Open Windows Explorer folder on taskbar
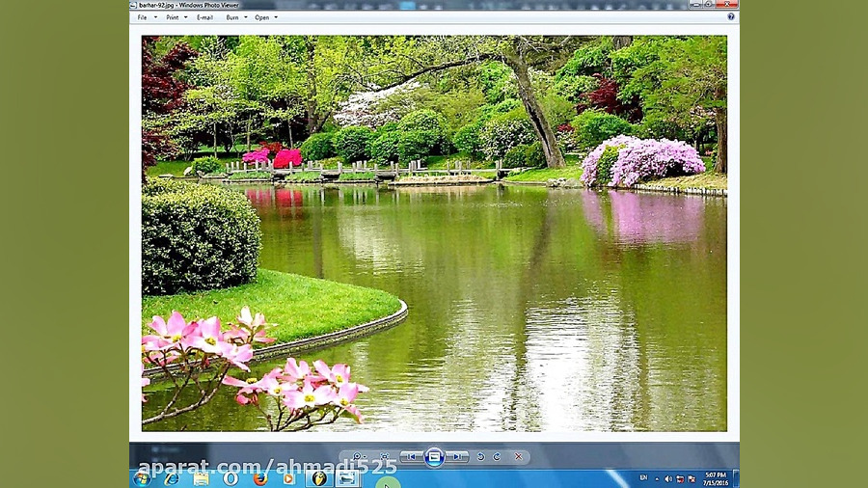The width and height of the screenshot is (868, 488). tap(201, 478)
